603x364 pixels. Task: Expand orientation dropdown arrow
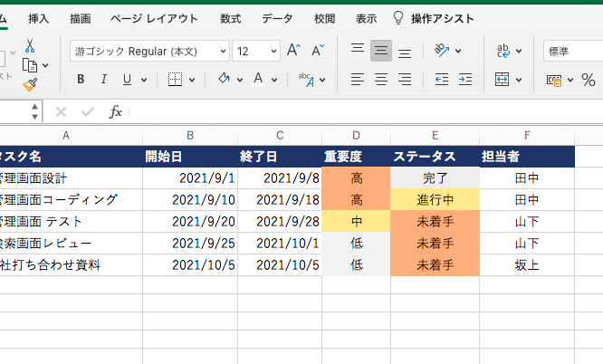click(x=458, y=51)
